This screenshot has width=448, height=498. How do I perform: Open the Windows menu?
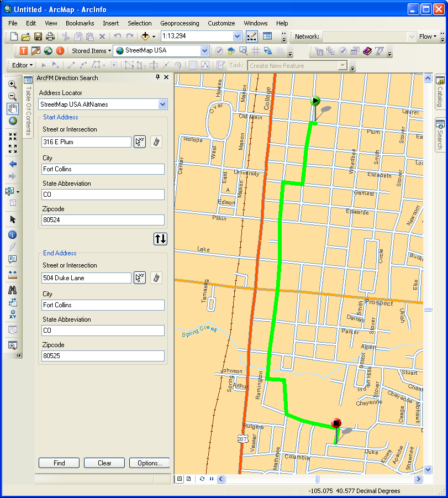[x=256, y=23]
